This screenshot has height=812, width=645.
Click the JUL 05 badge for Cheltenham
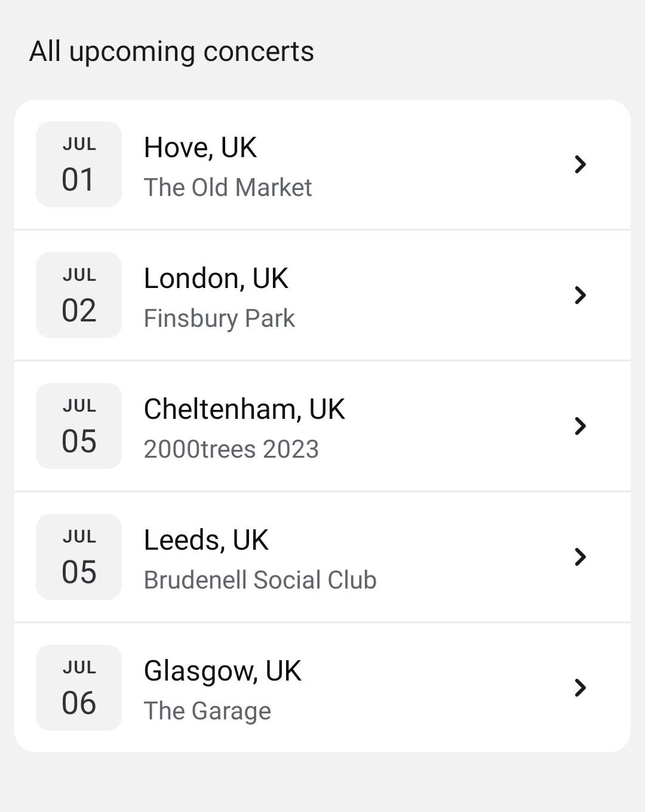click(79, 426)
